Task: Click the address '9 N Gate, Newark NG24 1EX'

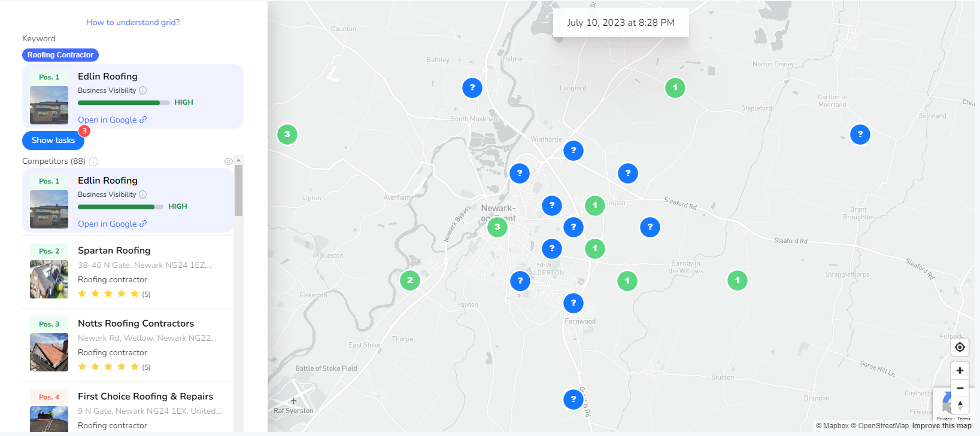Action: pos(150,411)
